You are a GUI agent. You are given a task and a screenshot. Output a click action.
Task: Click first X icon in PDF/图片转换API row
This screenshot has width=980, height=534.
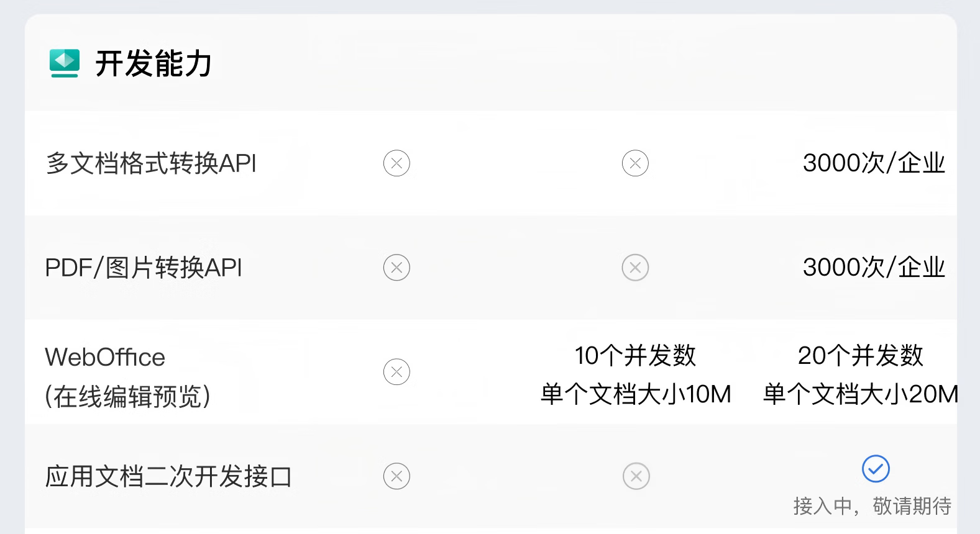[x=396, y=268]
